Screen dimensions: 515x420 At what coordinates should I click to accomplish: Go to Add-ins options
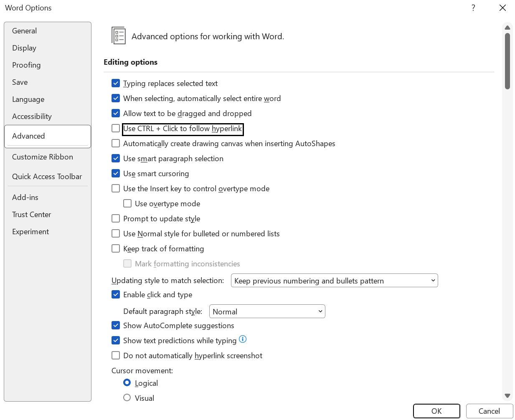tap(48, 197)
